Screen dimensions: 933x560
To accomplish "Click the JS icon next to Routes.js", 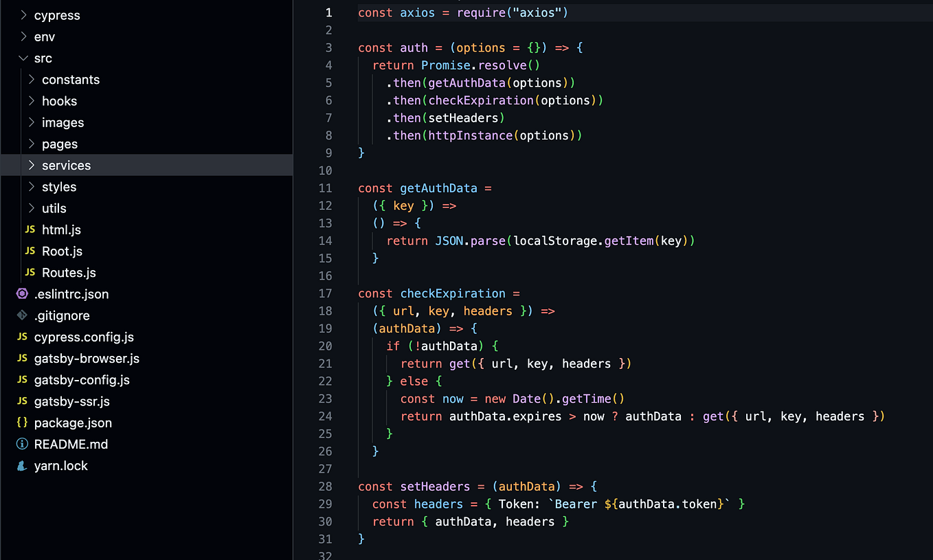I will click(x=30, y=272).
